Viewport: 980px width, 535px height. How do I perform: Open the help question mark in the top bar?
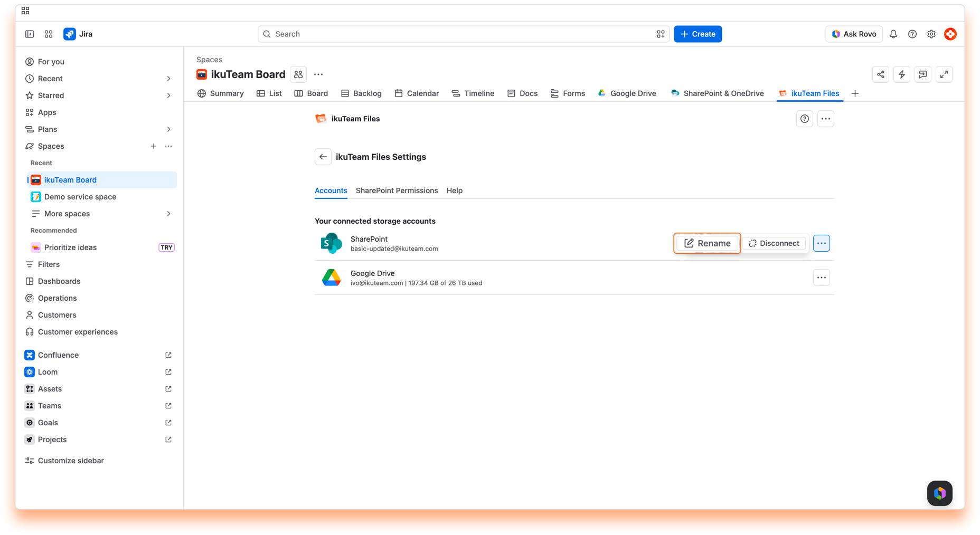pyautogui.click(x=912, y=34)
